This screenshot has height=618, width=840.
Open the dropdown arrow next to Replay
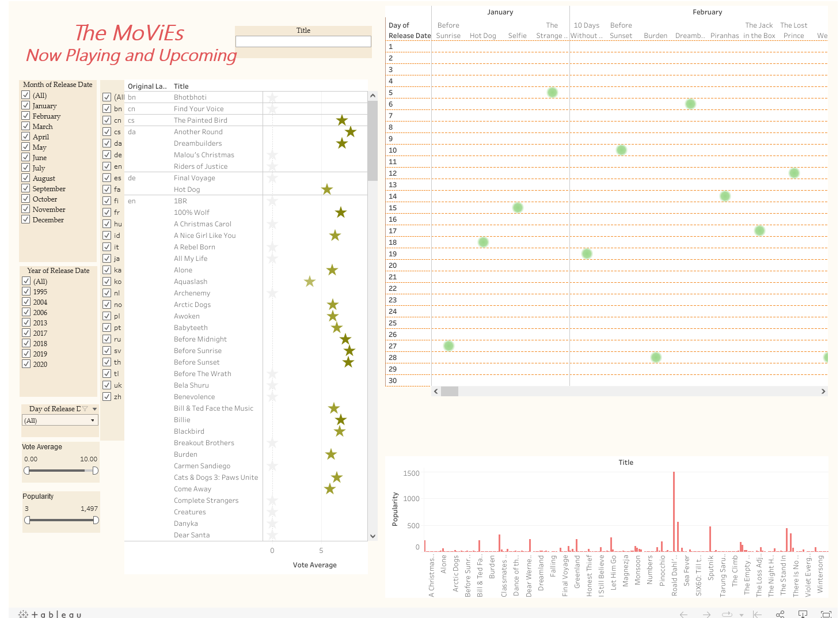(x=741, y=615)
